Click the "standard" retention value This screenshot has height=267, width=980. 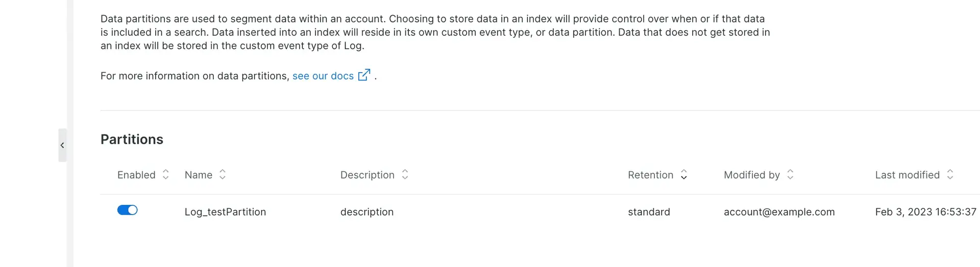[649, 212]
